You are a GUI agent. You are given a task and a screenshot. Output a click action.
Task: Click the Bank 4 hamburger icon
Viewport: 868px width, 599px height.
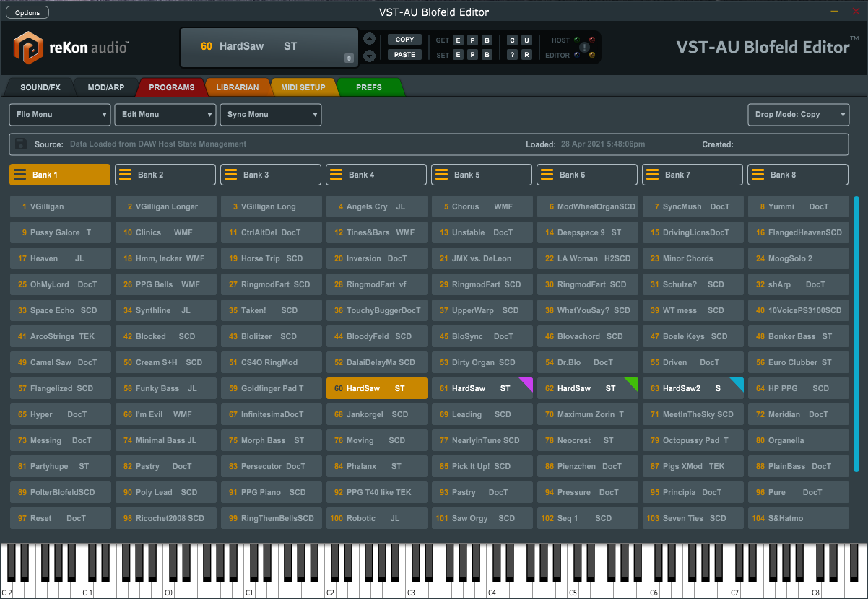(x=337, y=175)
